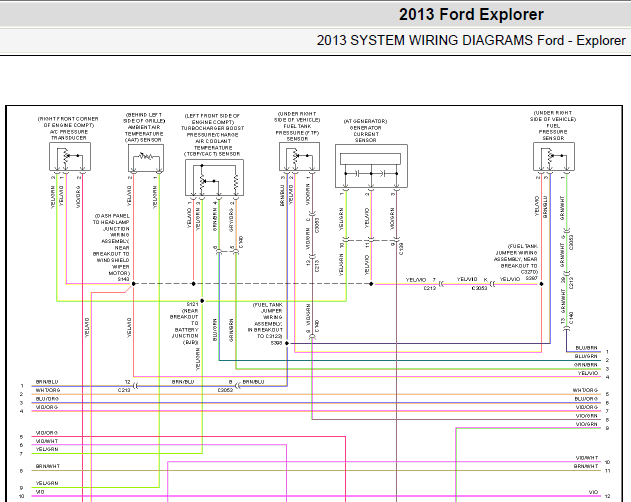Click the S143 splice location note
The image size is (631, 502).
click(111, 248)
